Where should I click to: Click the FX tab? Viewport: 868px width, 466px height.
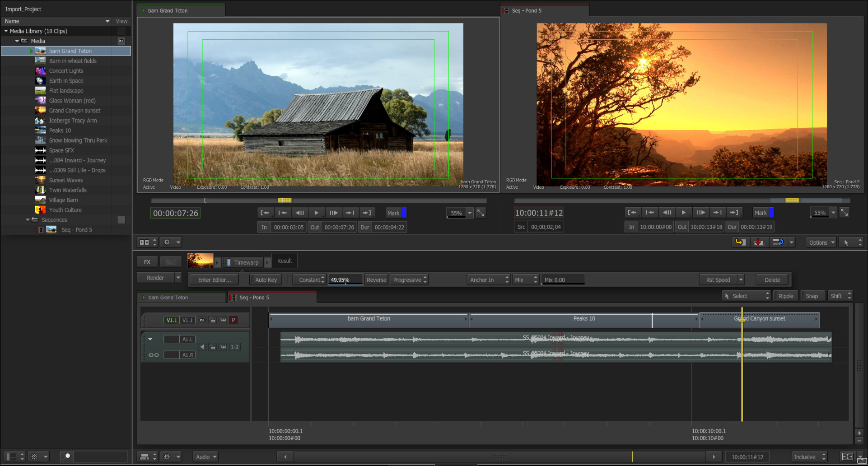pyautogui.click(x=147, y=261)
